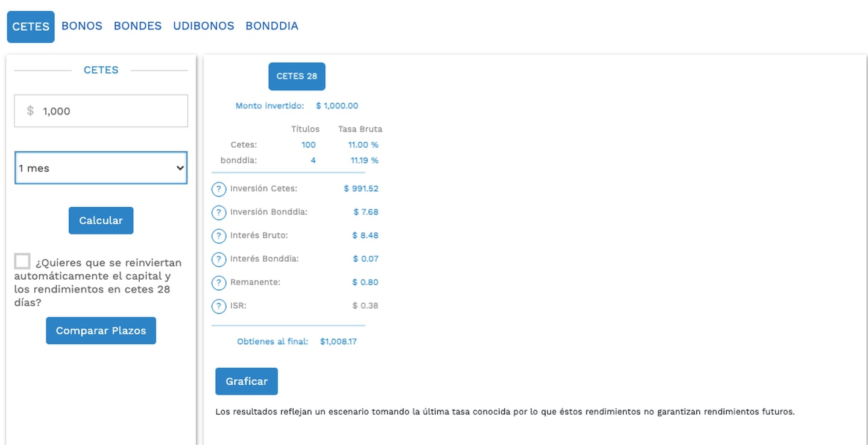Click the bonddia Tasa Bruta 11.19 %

coord(365,160)
